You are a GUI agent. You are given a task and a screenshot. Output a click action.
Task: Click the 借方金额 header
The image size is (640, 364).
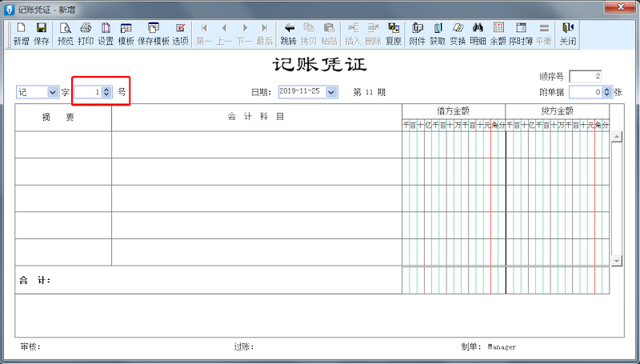(x=454, y=111)
